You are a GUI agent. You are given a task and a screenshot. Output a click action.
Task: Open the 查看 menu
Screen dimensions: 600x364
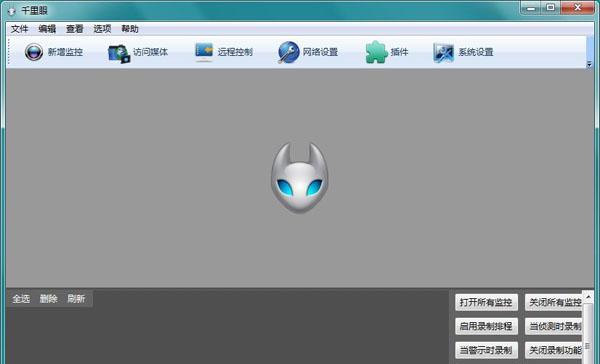75,29
